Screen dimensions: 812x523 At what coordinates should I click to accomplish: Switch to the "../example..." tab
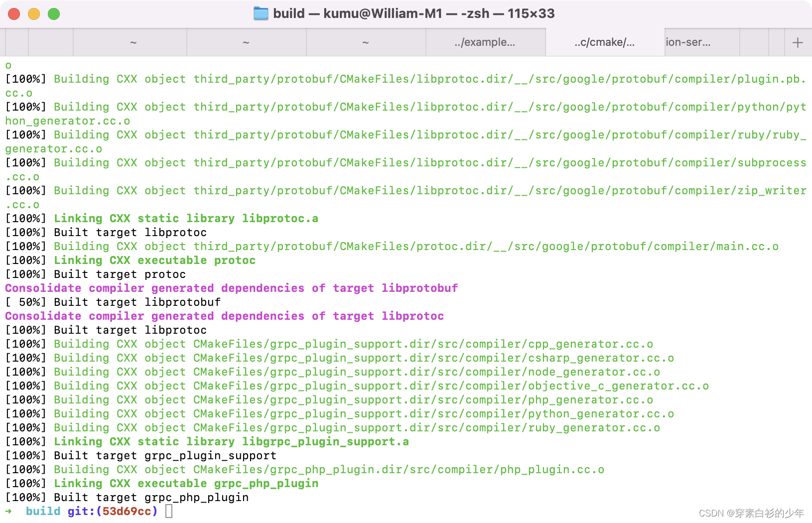click(x=486, y=42)
